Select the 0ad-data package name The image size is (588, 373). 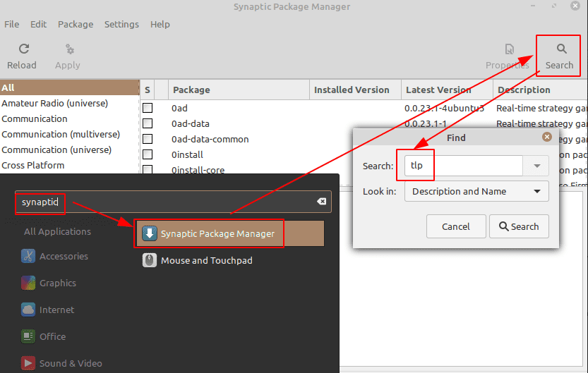(191, 123)
